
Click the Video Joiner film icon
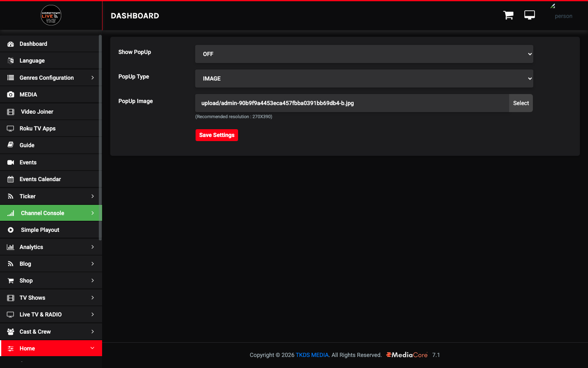(11, 112)
